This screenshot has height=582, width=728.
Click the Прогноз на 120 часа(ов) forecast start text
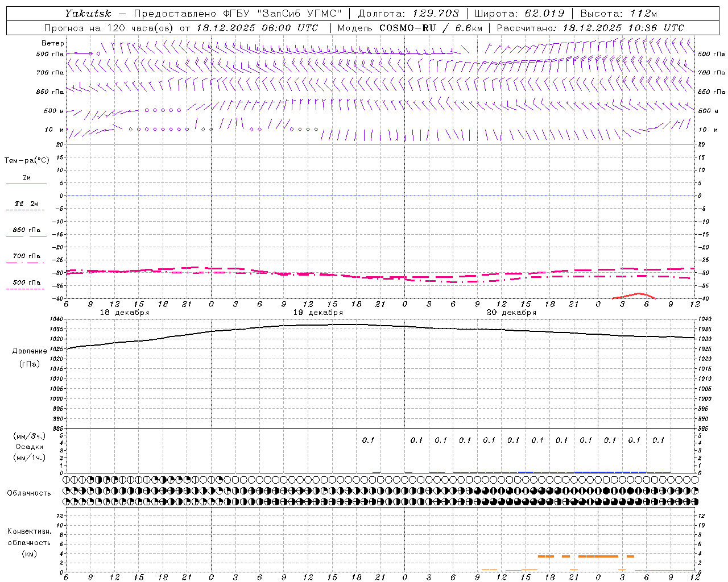point(181,28)
